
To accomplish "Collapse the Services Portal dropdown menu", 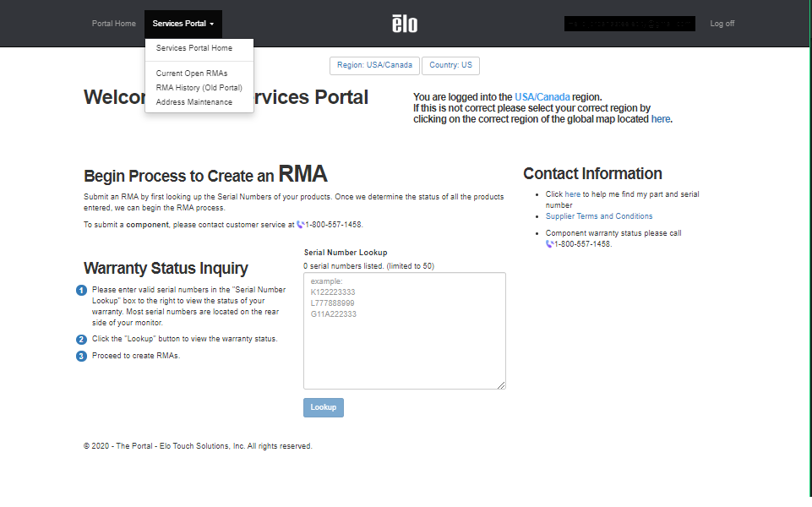I will click(x=183, y=24).
